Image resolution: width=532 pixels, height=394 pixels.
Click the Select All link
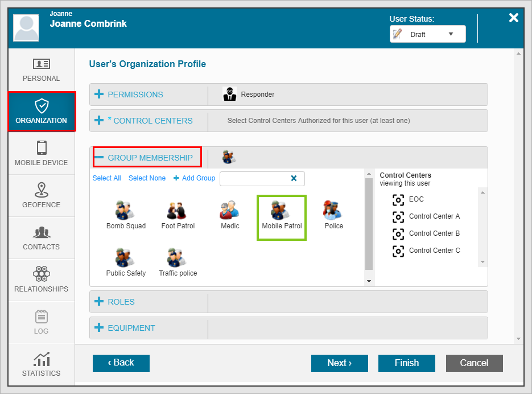pos(106,178)
